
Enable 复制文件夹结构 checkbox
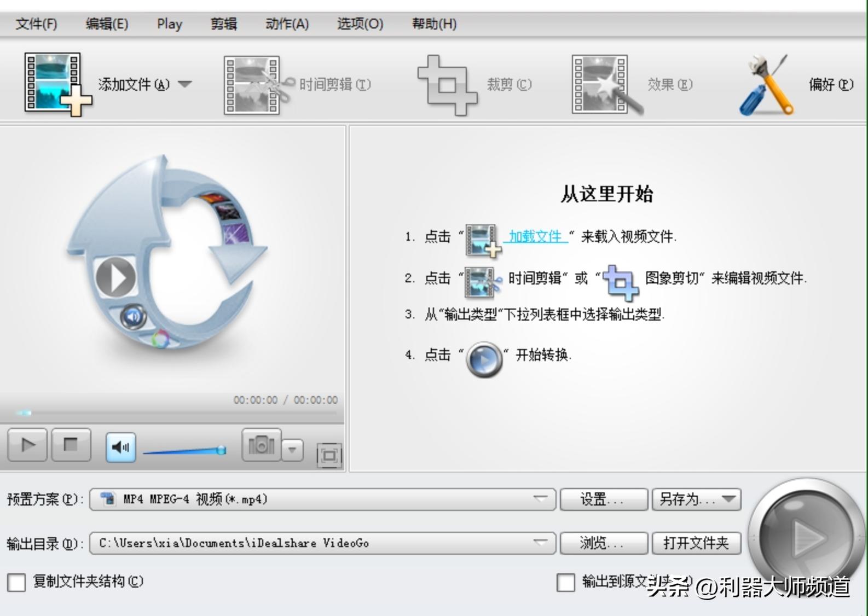[x=16, y=583]
